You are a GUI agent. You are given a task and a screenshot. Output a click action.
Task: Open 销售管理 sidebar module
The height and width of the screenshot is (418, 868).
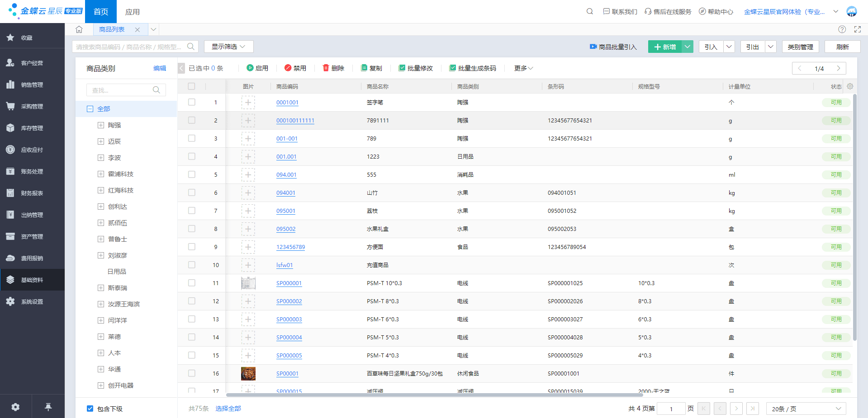click(x=32, y=85)
